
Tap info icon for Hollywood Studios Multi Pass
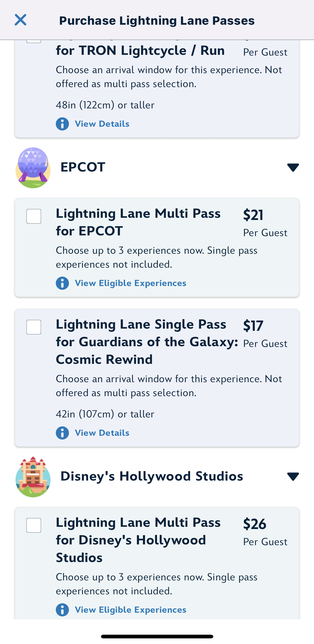pyautogui.click(x=62, y=610)
